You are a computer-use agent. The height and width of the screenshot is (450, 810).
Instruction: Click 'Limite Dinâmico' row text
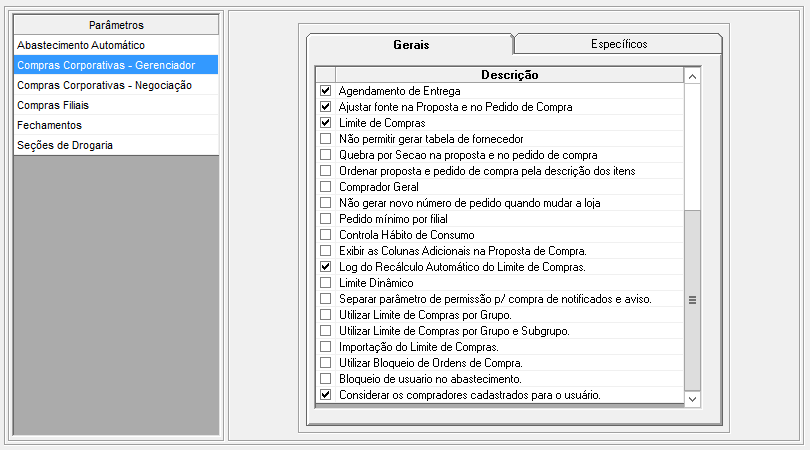pos(376,283)
